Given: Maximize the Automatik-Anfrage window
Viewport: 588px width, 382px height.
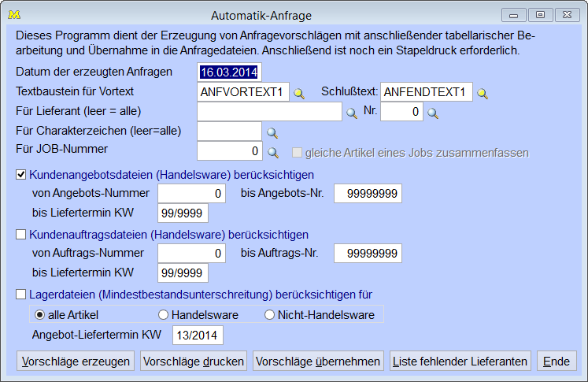Looking at the screenshot, I should point(540,15).
